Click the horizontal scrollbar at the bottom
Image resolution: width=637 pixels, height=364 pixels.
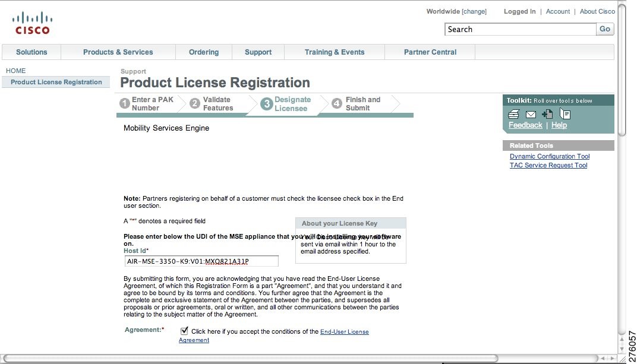coord(251,358)
